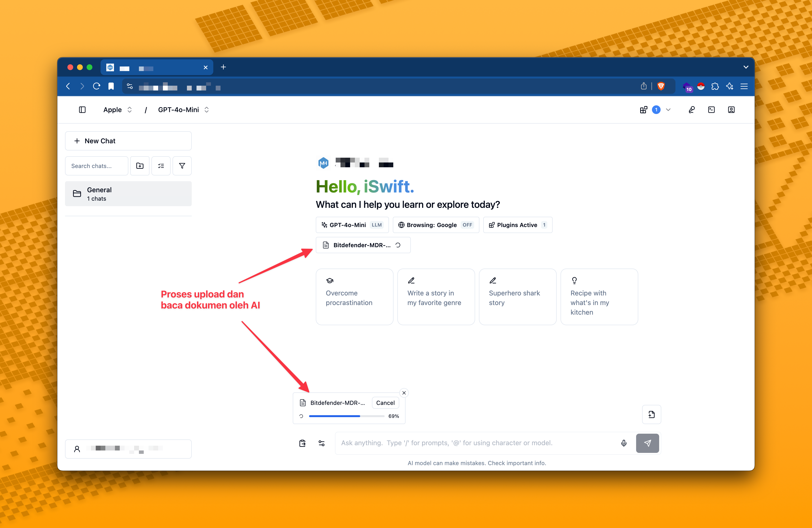Image resolution: width=812 pixels, height=528 pixels.
Task: Start a New Chat
Action: point(128,141)
